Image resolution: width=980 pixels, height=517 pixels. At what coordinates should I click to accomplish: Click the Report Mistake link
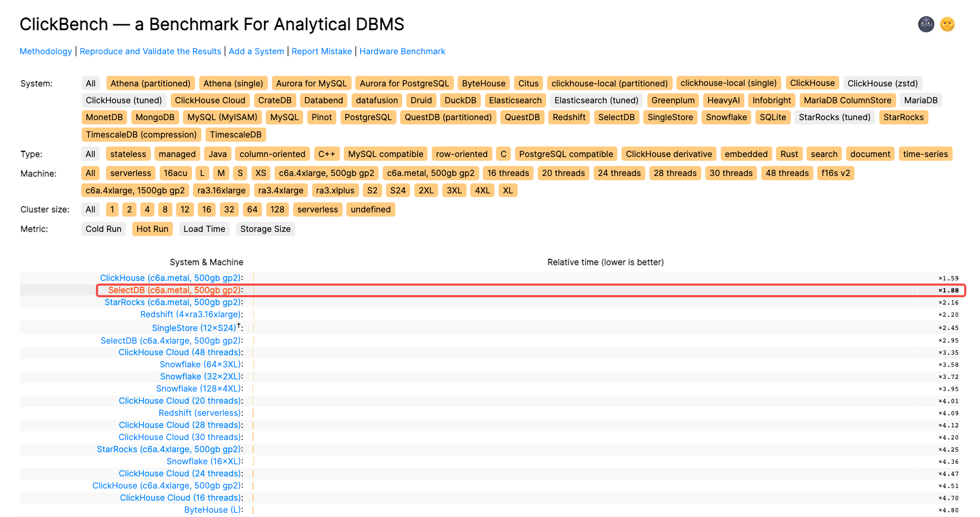[322, 51]
